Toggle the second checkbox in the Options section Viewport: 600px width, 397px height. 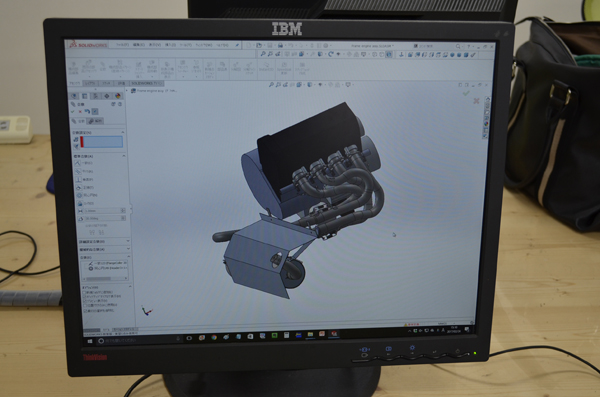[x=85, y=296]
